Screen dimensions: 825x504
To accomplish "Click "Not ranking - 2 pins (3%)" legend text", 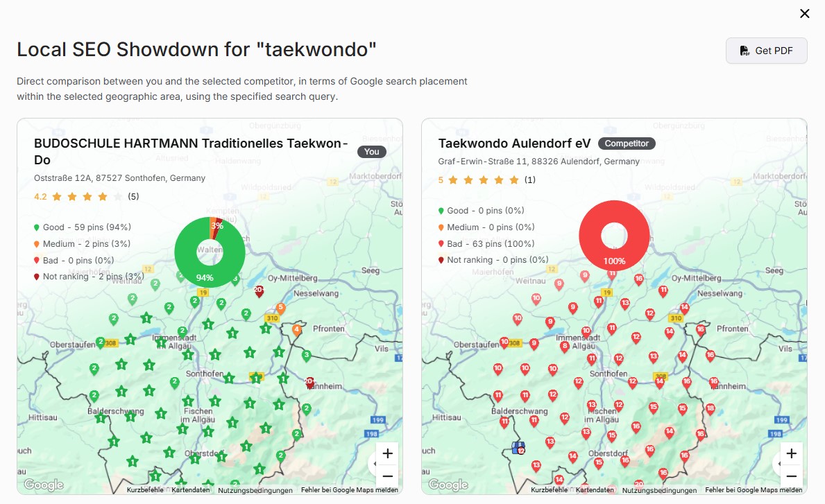I will (x=93, y=277).
